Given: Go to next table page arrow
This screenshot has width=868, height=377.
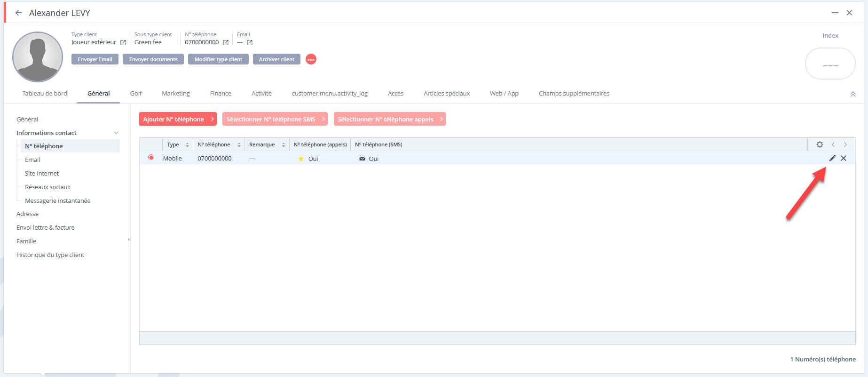Looking at the screenshot, I should (x=845, y=144).
